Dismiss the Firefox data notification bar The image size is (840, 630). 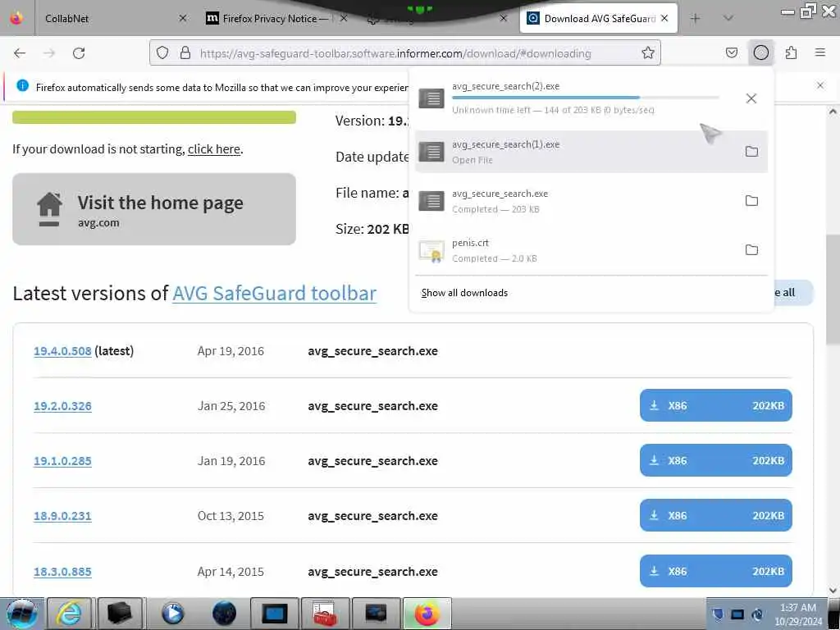[x=819, y=85]
